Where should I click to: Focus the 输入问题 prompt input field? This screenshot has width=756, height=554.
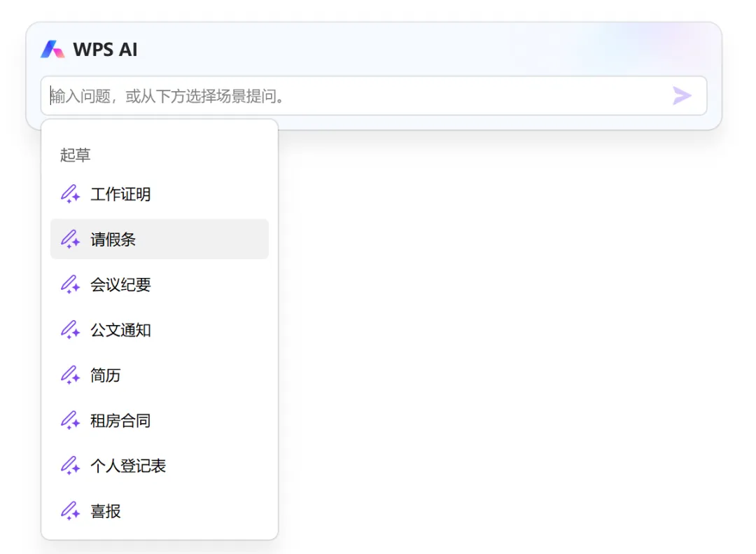click(x=374, y=95)
